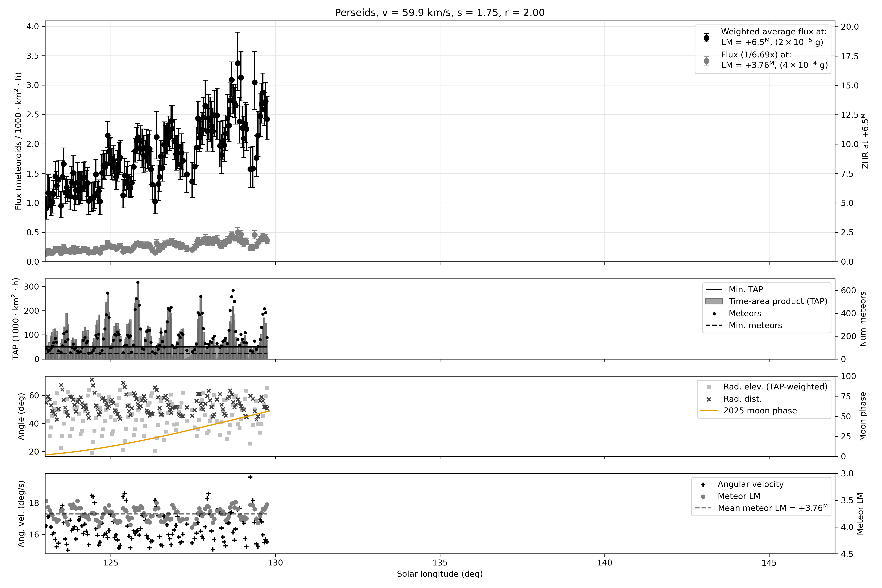
Task: Select the 'Min. TAP' legend entry
Action: pos(746,289)
